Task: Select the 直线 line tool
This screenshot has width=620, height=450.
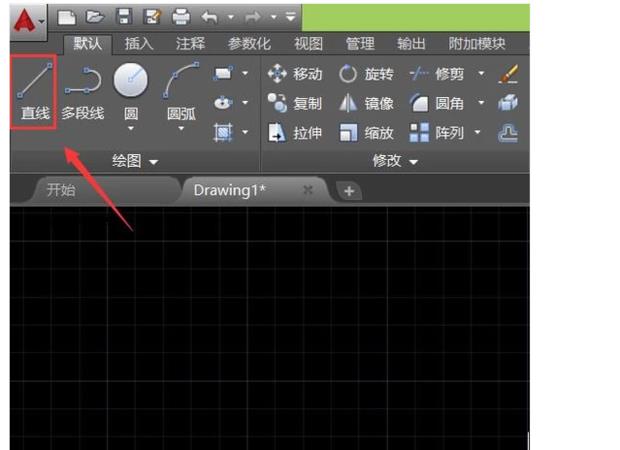Action: [34, 92]
